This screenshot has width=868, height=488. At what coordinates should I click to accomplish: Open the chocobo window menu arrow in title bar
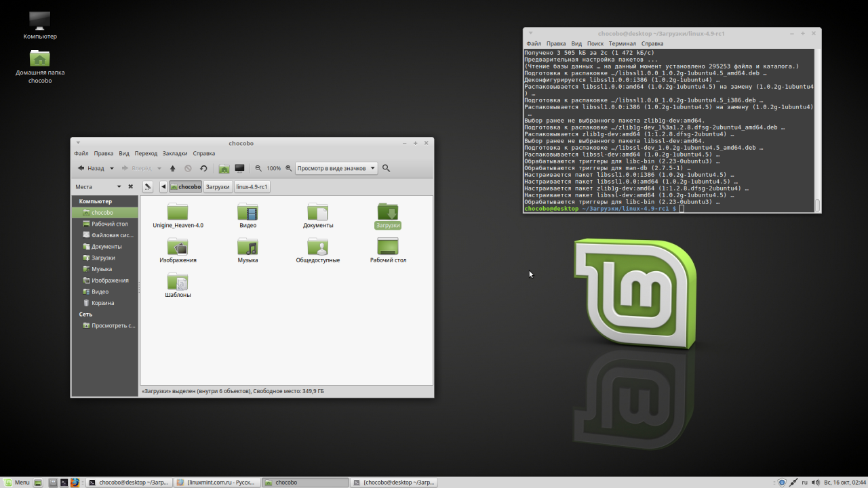tap(78, 143)
